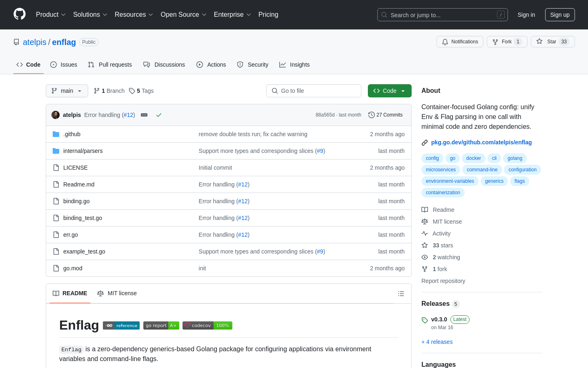Image resolution: width=588 pixels, height=368 pixels.
Task: Open the main branch selector dropdown
Action: [x=67, y=91]
